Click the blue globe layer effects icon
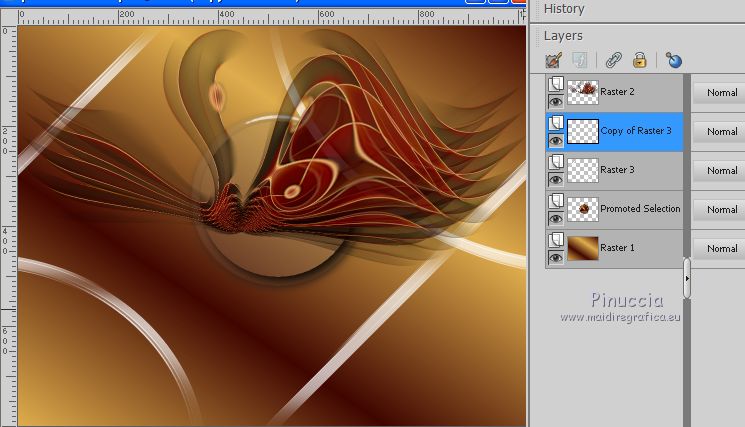Viewport: 745px width, 427px height. click(673, 61)
